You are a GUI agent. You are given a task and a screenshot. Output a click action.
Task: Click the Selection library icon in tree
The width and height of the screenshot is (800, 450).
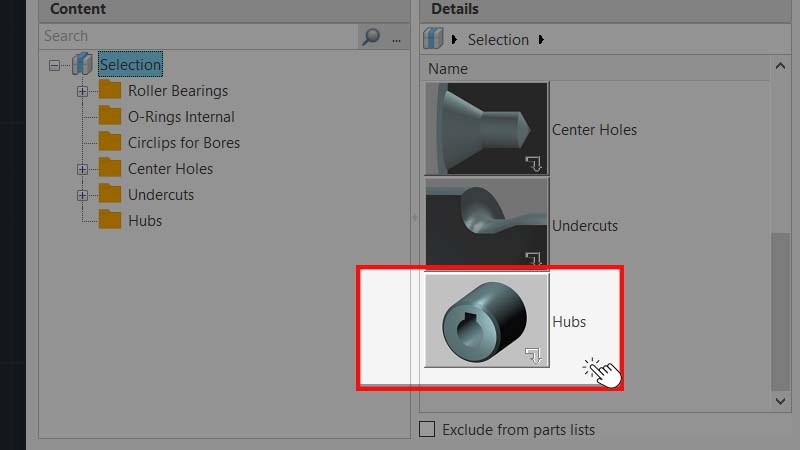click(x=82, y=64)
